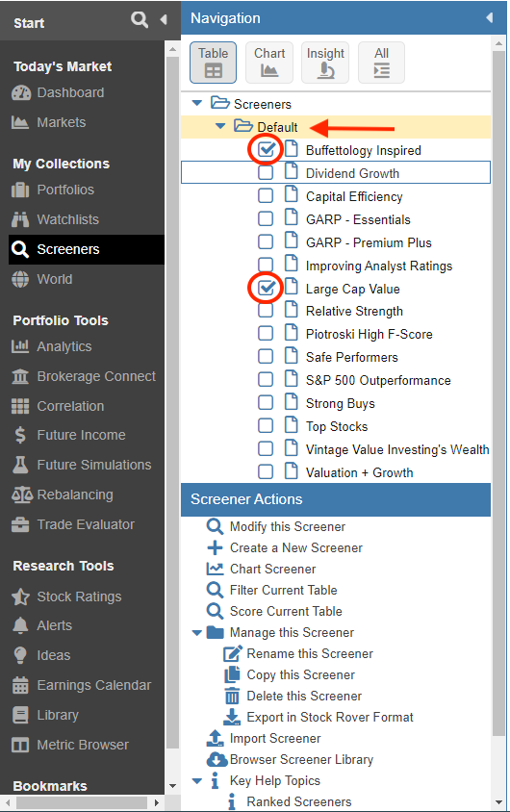The width and height of the screenshot is (510, 812).
Task: Check the Dividend Growth checkbox
Action: (x=266, y=172)
